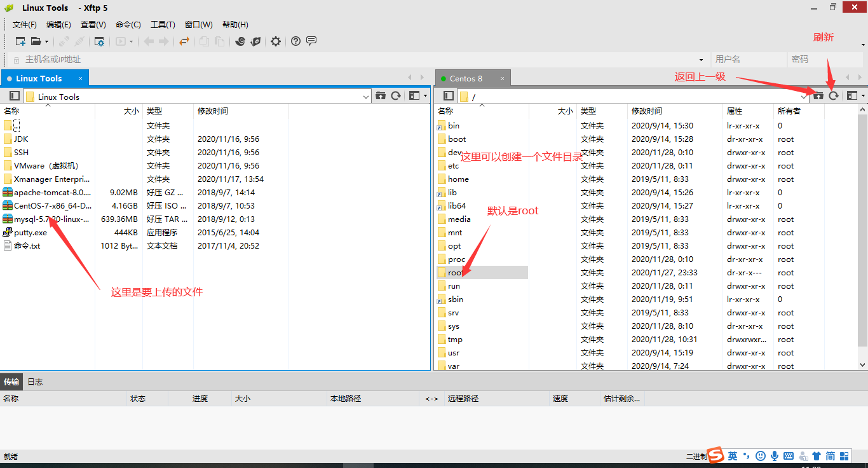Go up one level in Linux Tools pane
Image resolution: width=868 pixels, height=468 pixels.
(x=381, y=96)
